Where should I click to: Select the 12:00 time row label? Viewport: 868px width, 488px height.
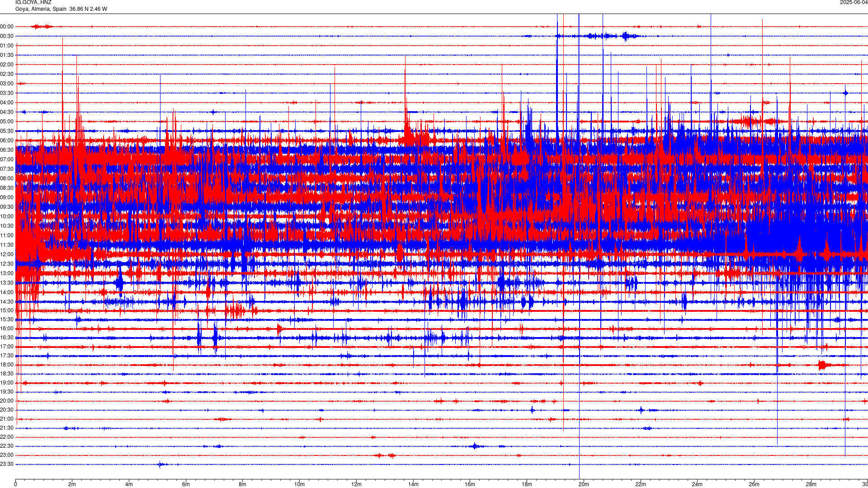[7, 254]
